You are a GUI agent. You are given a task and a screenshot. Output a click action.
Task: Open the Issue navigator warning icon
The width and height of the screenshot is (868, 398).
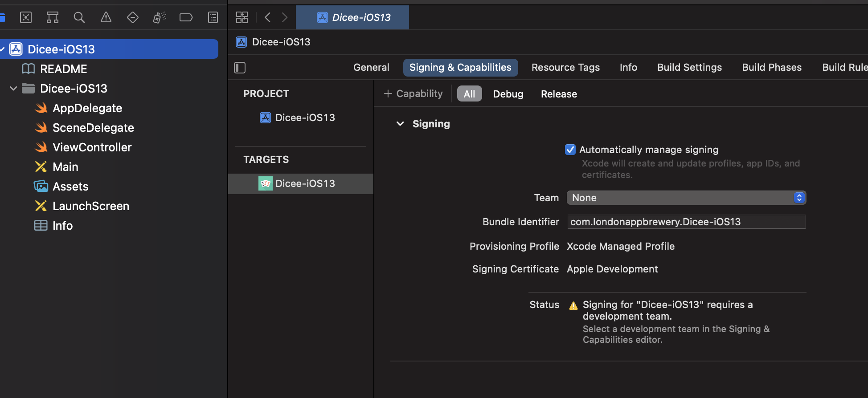point(106,17)
